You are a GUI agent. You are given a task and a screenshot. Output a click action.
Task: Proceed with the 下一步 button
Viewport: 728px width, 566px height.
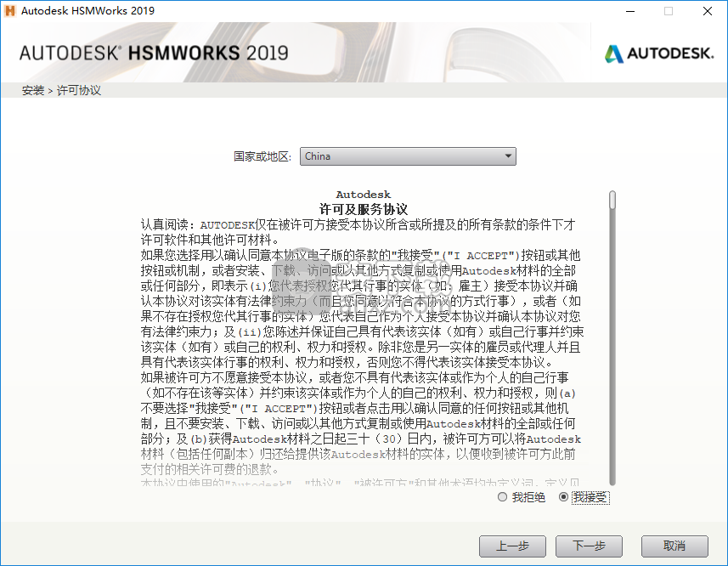[589, 546]
